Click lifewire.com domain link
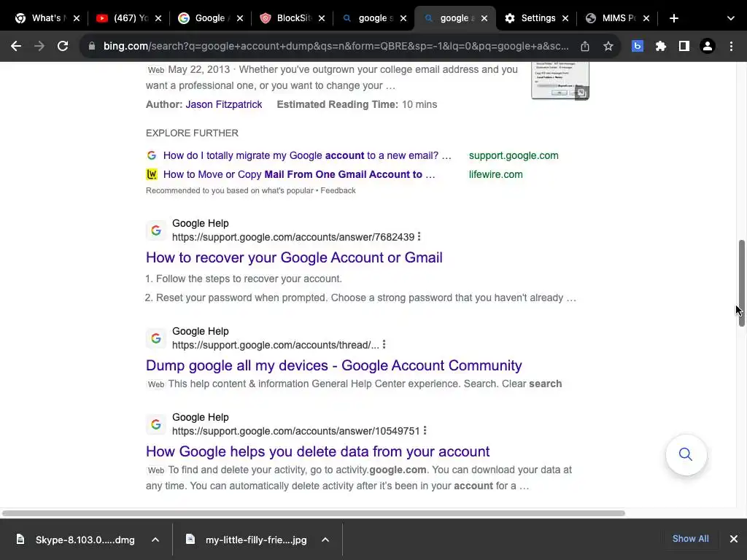This screenshot has height=560, width=747. click(x=495, y=174)
